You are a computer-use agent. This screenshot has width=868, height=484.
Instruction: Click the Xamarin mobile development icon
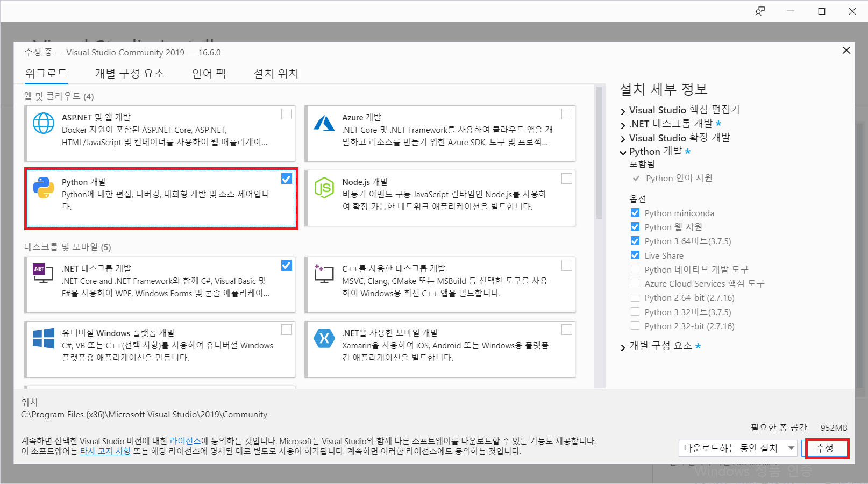[324, 338]
